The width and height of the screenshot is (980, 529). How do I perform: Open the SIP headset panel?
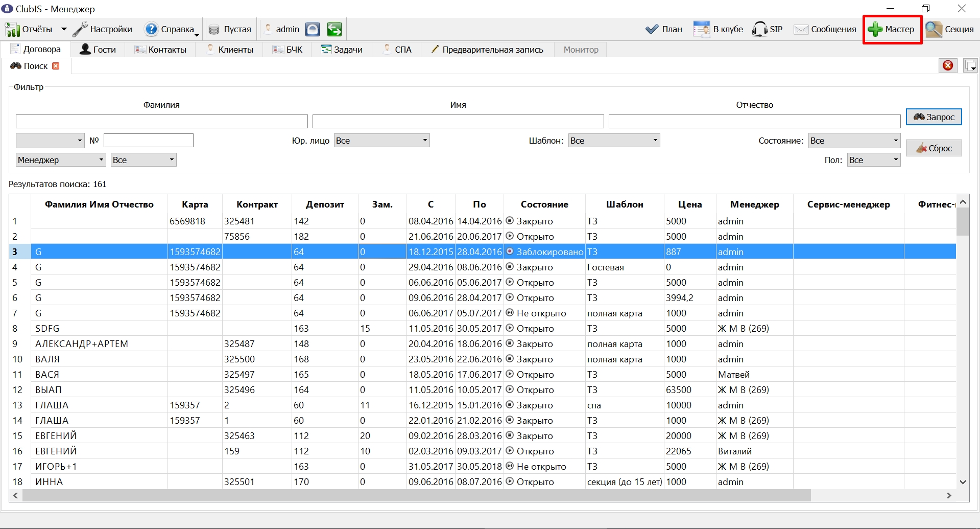click(x=767, y=30)
